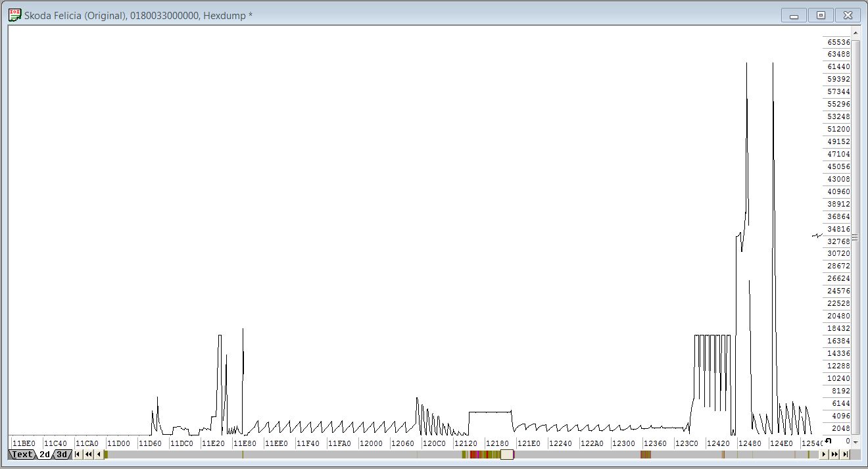
Task: Step right with single right arrow
Action: (825, 455)
